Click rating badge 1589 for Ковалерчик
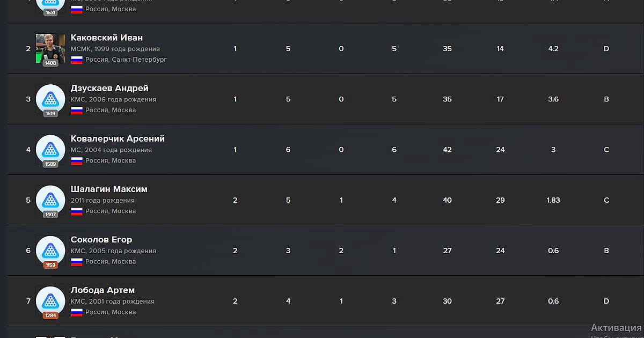Viewport: 644px width, 338px height. click(x=50, y=164)
